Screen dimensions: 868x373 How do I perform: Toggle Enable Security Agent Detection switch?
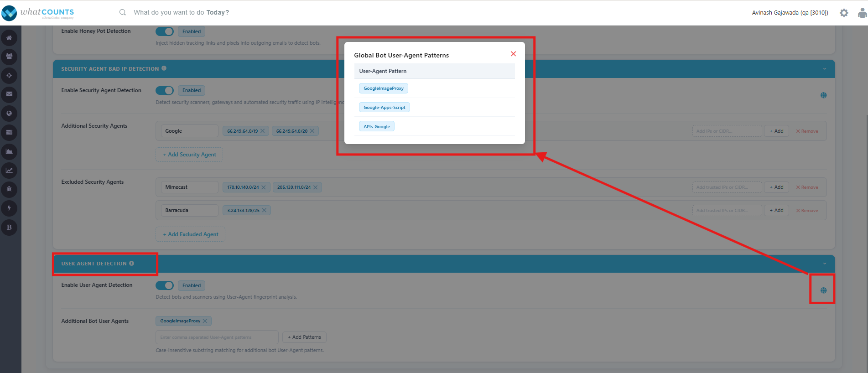[x=165, y=90]
